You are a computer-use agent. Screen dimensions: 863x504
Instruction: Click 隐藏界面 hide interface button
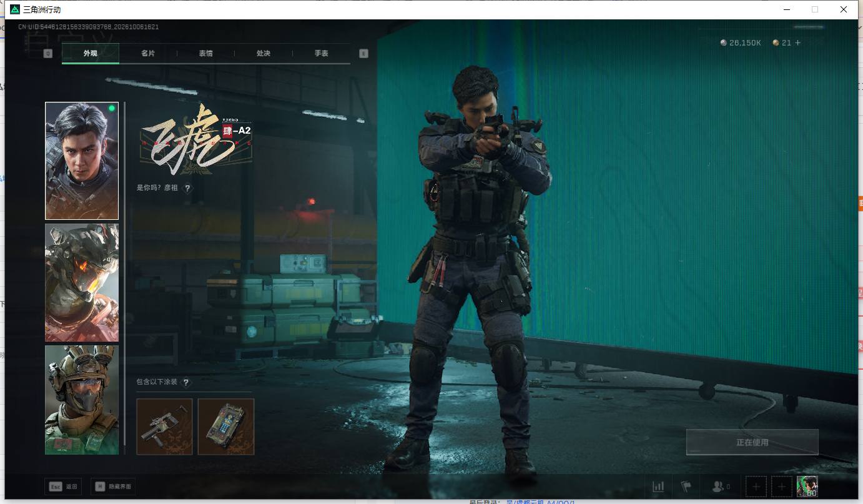tap(113, 487)
